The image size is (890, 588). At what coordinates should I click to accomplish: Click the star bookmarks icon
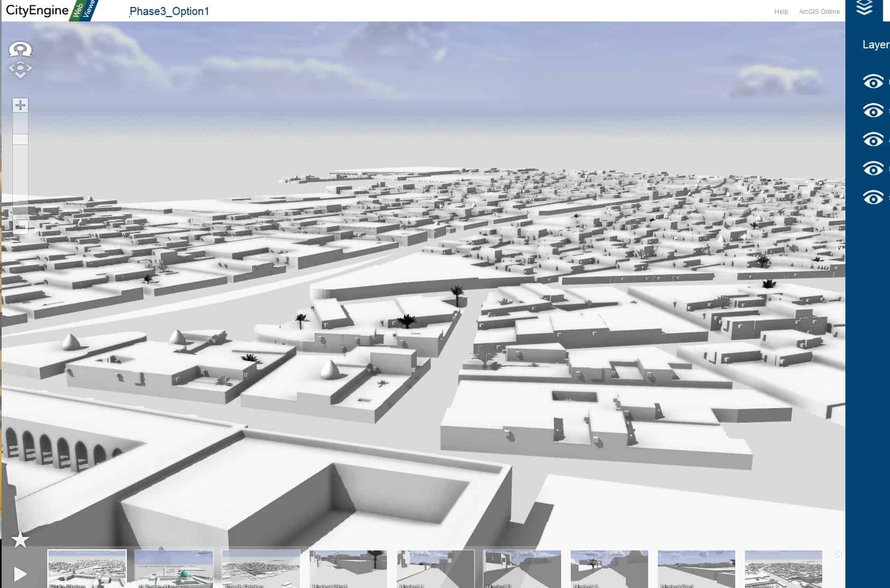(20, 540)
